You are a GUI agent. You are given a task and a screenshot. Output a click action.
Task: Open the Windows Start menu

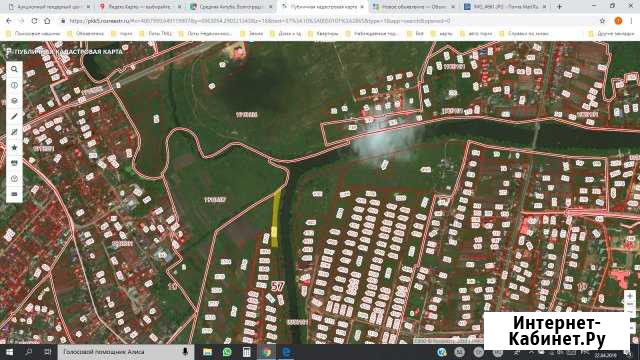[9, 352]
